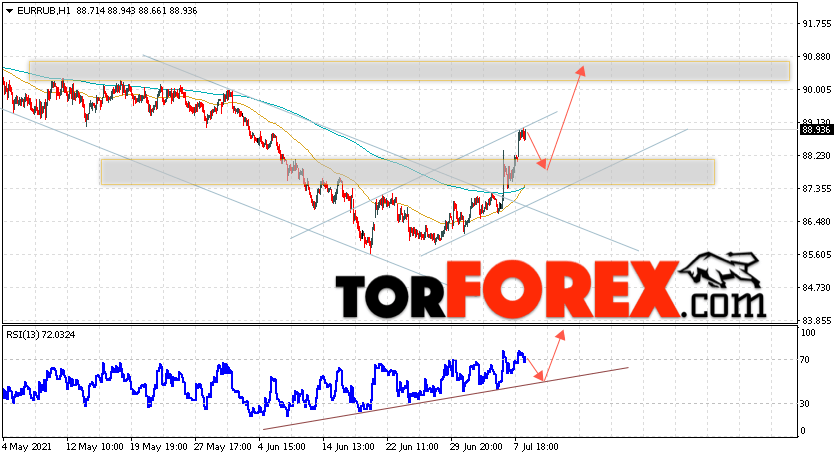Select the 14 Jun 13:00 date label
This screenshot has width=838, height=458.
[348, 447]
